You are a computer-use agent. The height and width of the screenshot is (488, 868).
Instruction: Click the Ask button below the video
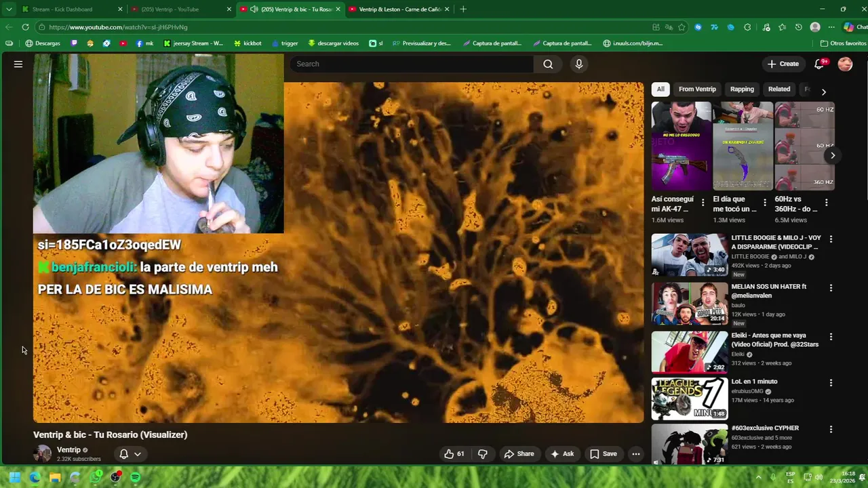point(562,454)
